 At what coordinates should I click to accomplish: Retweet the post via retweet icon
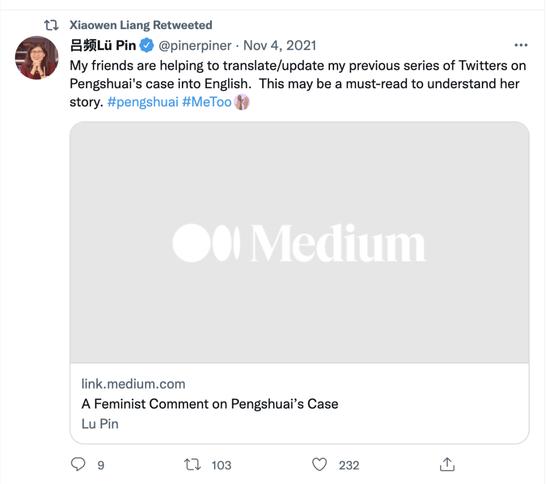(x=193, y=465)
